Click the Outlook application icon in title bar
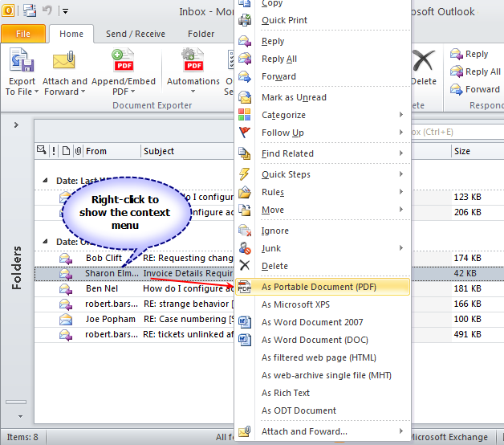The image size is (504, 445). [8, 11]
